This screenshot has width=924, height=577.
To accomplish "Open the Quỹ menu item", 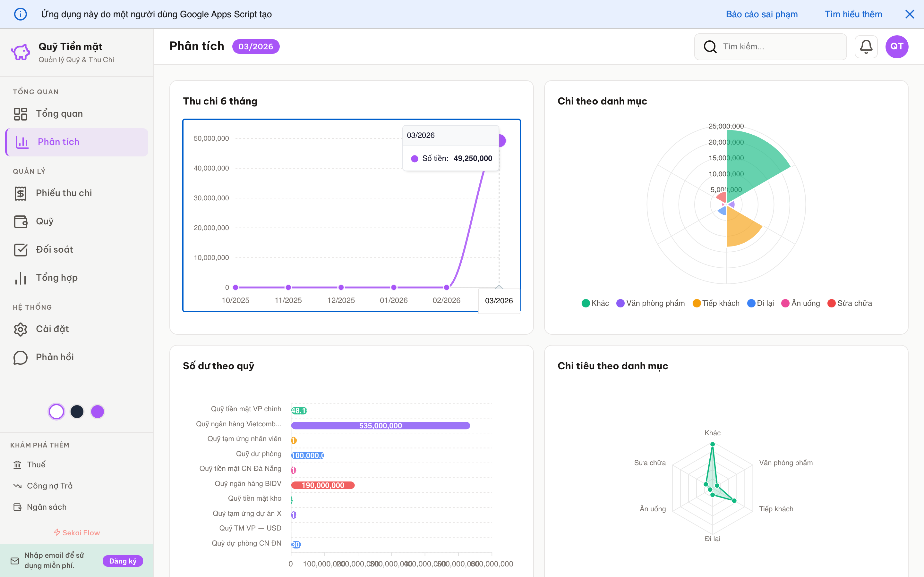I will (x=44, y=221).
